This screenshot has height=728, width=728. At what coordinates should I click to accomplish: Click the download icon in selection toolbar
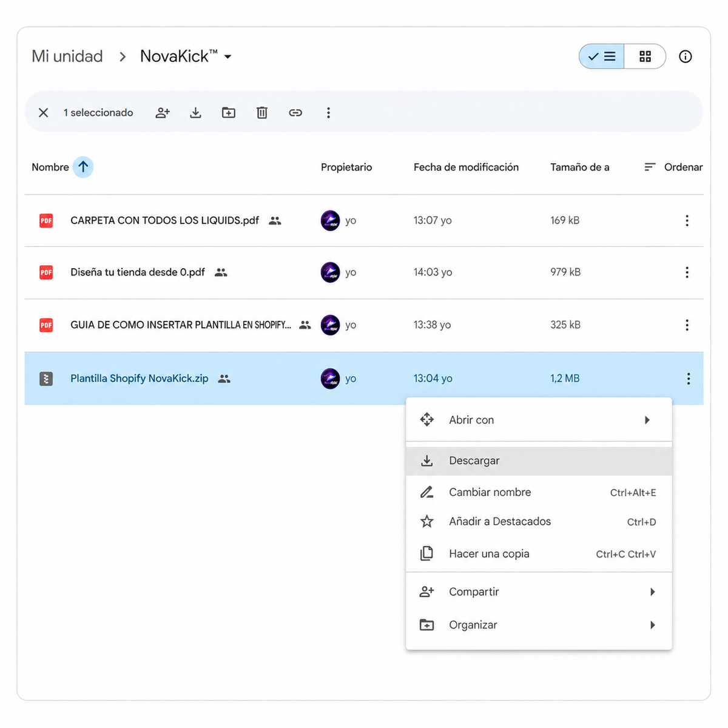coord(195,113)
